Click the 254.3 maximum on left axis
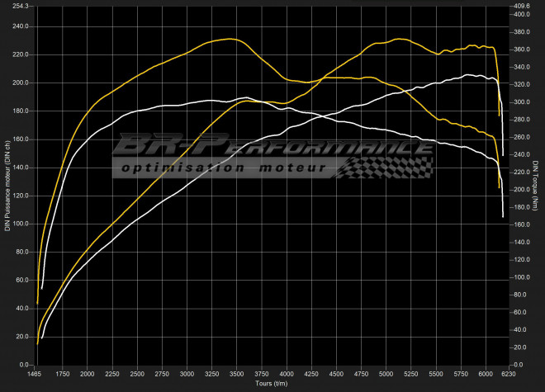Viewport: 545px width, 392px height. tap(21, 7)
